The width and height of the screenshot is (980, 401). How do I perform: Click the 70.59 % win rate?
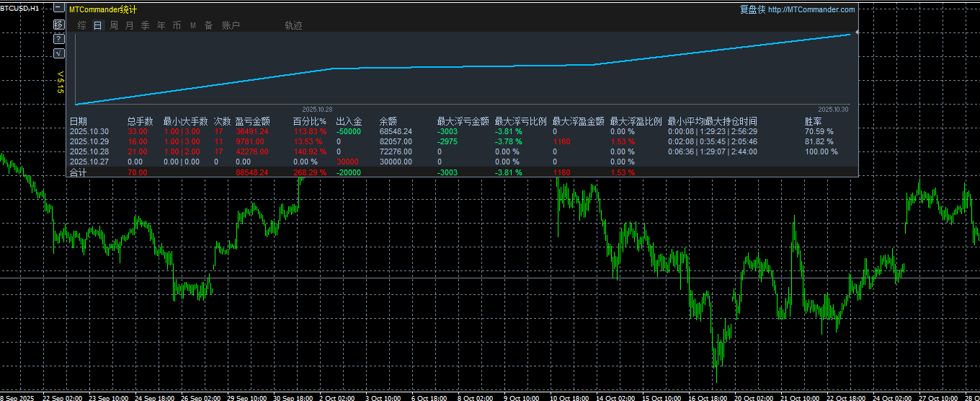click(819, 131)
